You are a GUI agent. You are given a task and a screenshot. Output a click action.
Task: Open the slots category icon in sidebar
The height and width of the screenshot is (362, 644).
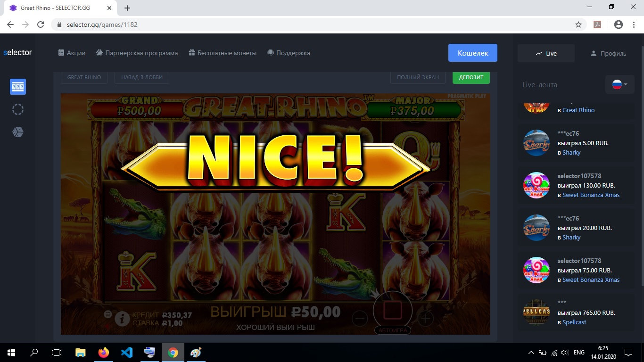(x=18, y=87)
